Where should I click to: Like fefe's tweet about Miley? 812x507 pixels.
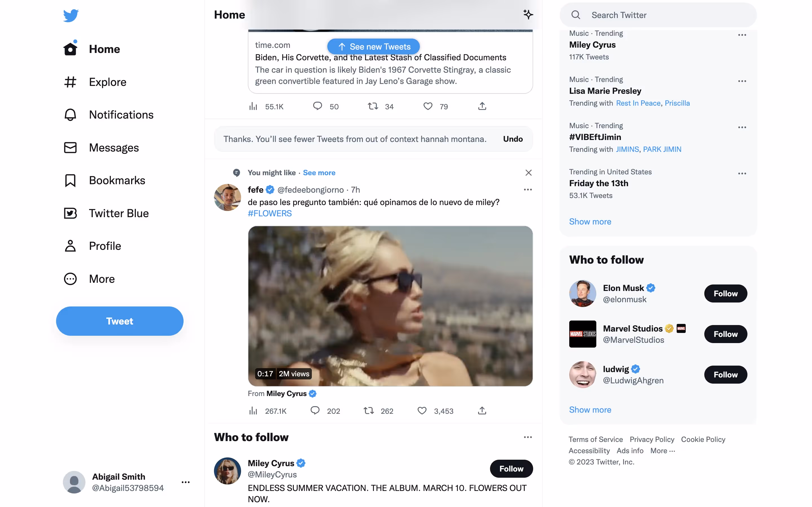pos(422,411)
